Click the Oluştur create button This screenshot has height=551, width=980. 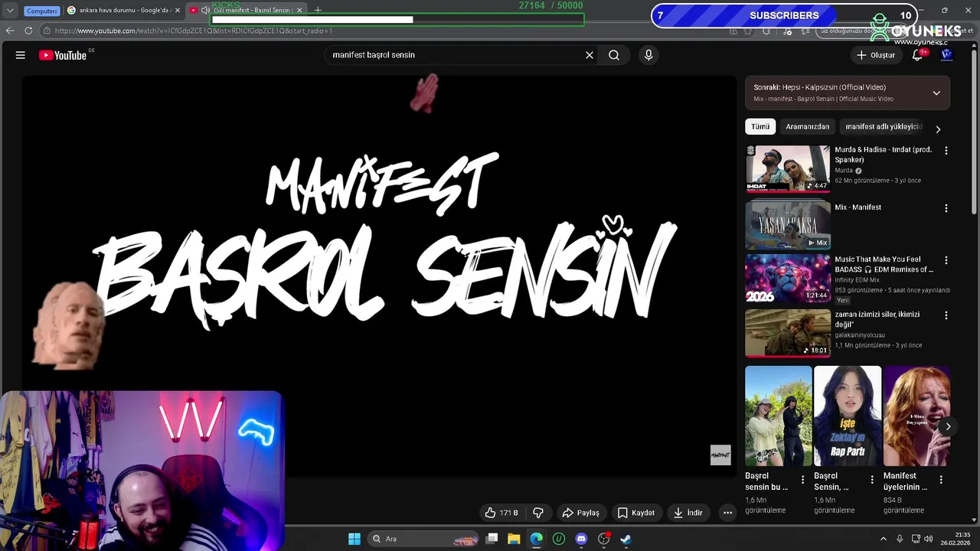click(875, 55)
